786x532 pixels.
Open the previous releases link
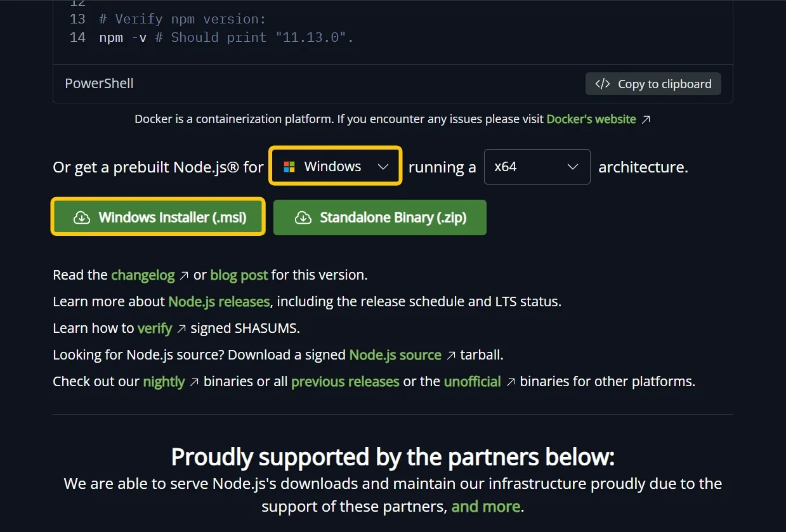(345, 382)
